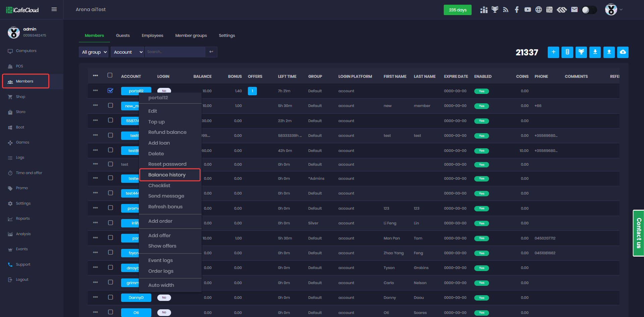Check the select-all header checkbox

pyautogui.click(x=110, y=75)
